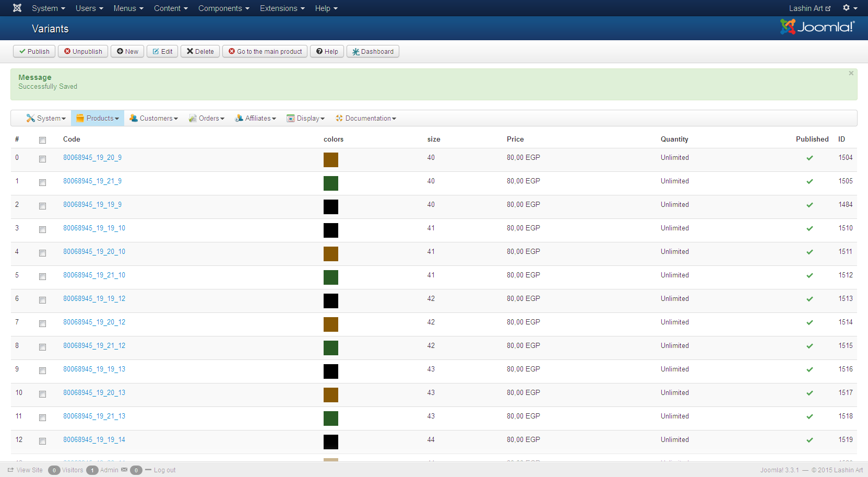
Task: Click the black swatch for 80068945_19_19_9
Action: point(331,207)
